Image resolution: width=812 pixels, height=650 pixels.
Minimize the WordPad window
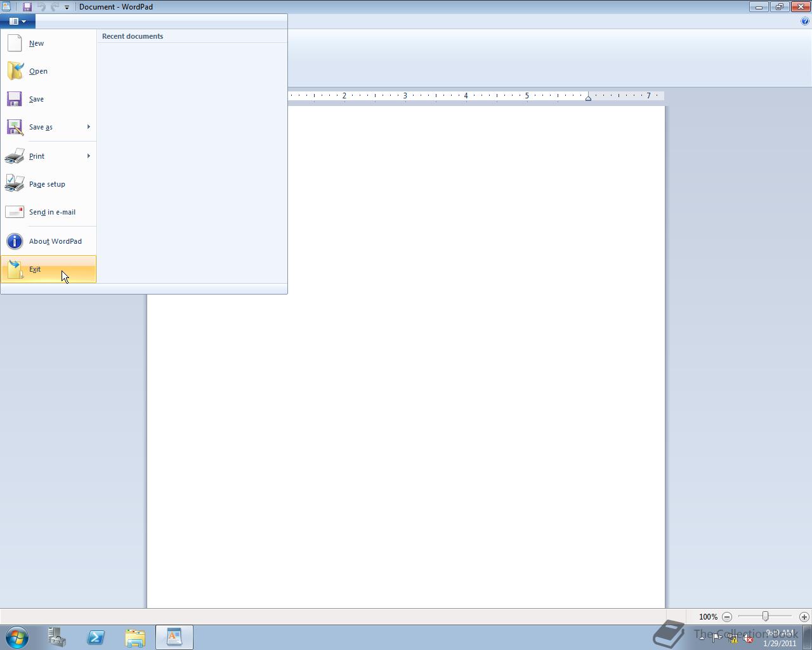coord(759,7)
